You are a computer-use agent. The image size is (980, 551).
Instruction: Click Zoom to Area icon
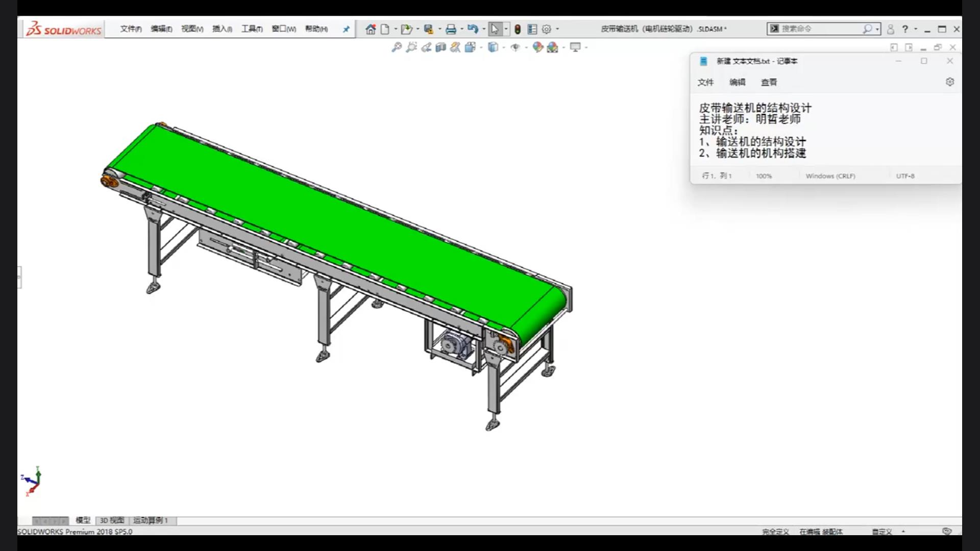click(x=411, y=47)
